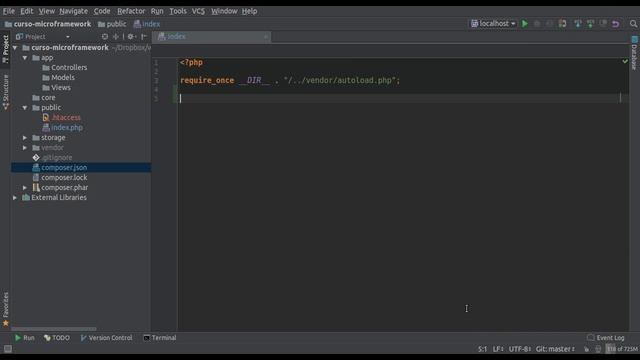
Task: Open the Run menu
Action: pos(157,11)
